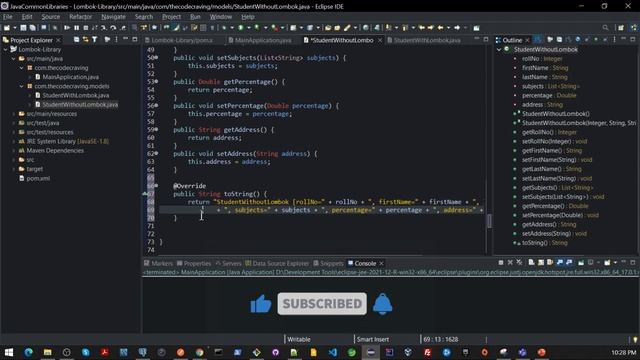Open the Markers tab
640x360 pixels.
tap(158, 263)
